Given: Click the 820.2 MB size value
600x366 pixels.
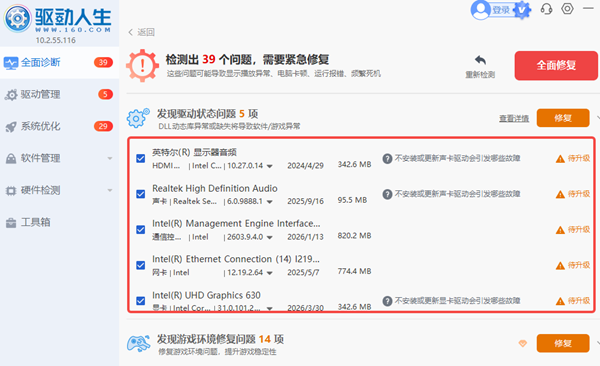Looking at the screenshot, I should tap(354, 236).
